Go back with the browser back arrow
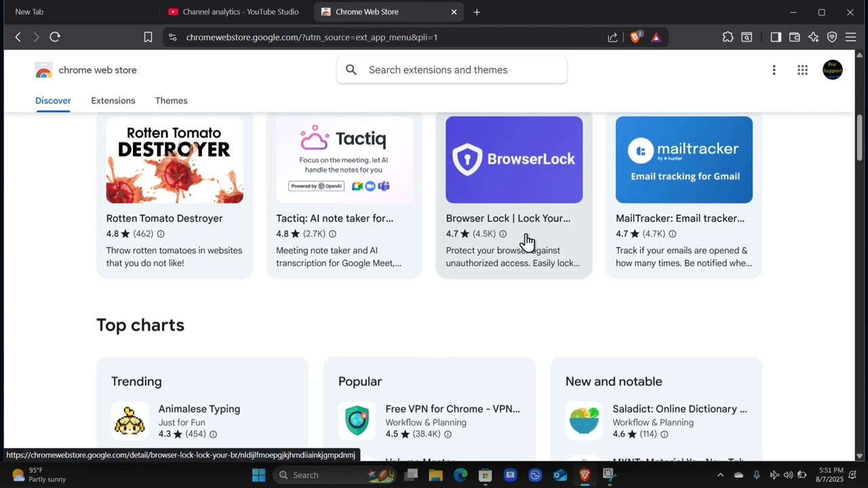 pyautogui.click(x=18, y=37)
